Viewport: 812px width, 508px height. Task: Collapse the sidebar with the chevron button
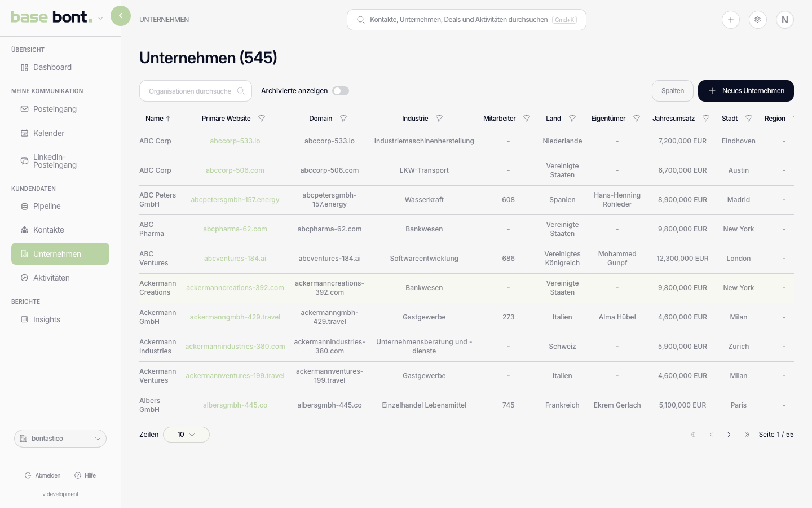pos(121,16)
